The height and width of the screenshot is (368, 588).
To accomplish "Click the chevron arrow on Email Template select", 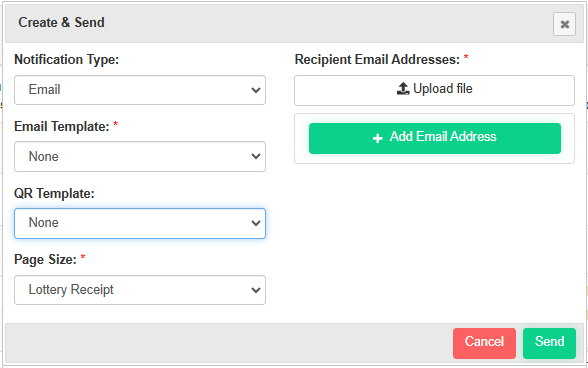I will pyautogui.click(x=256, y=157).
